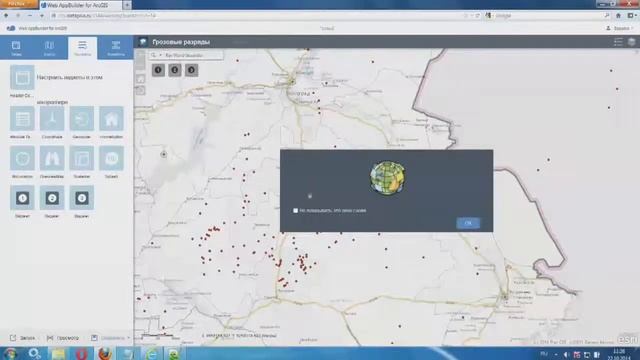Click the Header Controller widget icon
This screenshot has height=360, width=640.
[22, 77]
